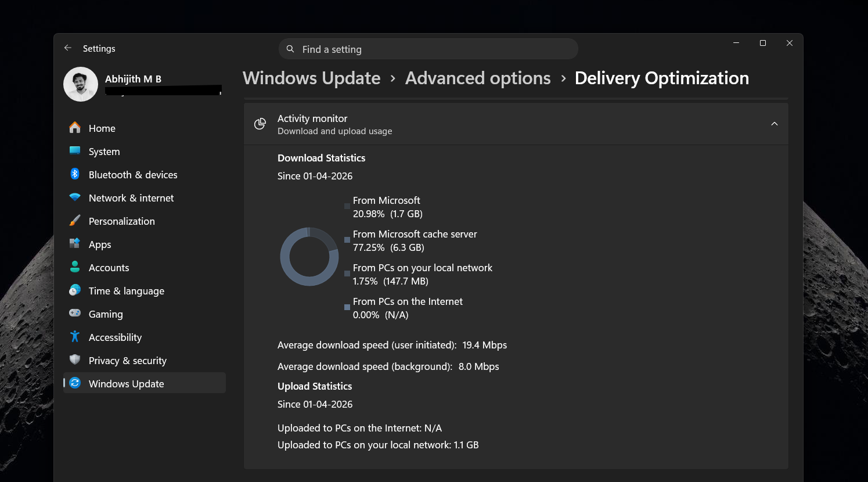Screen dimensions: 868x482
Task: Select Windows Update in the left navigation
Action: [x=125, y=383]
